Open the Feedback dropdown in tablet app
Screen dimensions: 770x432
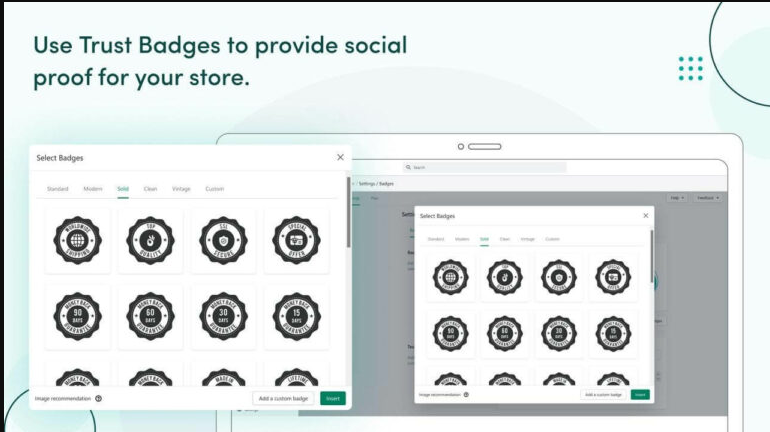[x=708, y=198]
